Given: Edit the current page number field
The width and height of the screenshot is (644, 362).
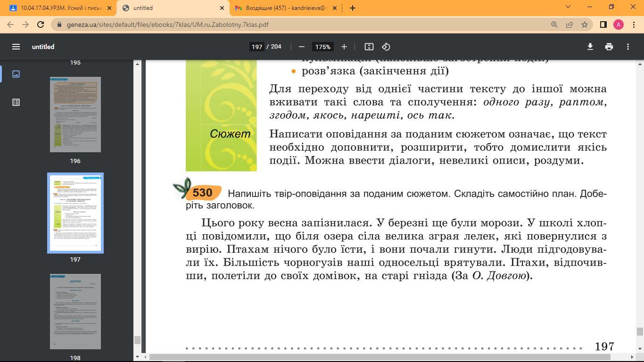Looking at the screenshot, I should [x=257, y=47].
